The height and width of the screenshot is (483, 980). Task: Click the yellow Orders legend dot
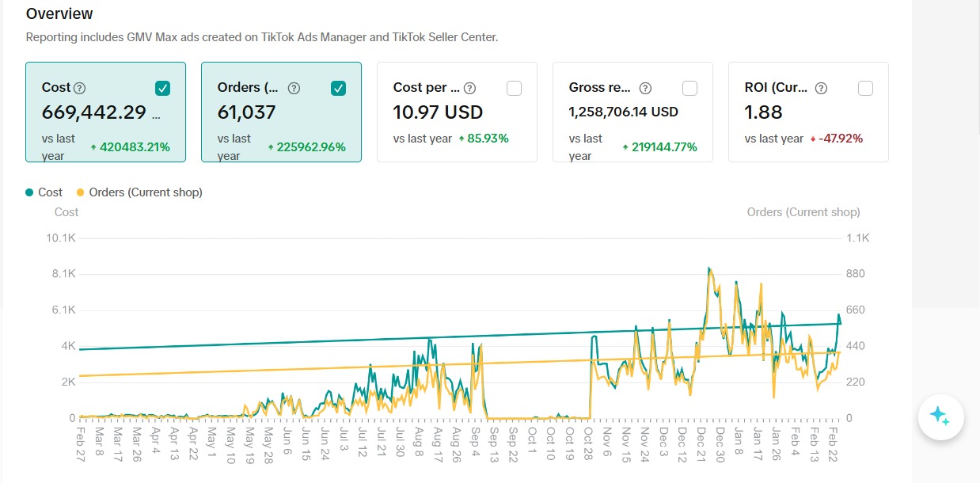80,192
